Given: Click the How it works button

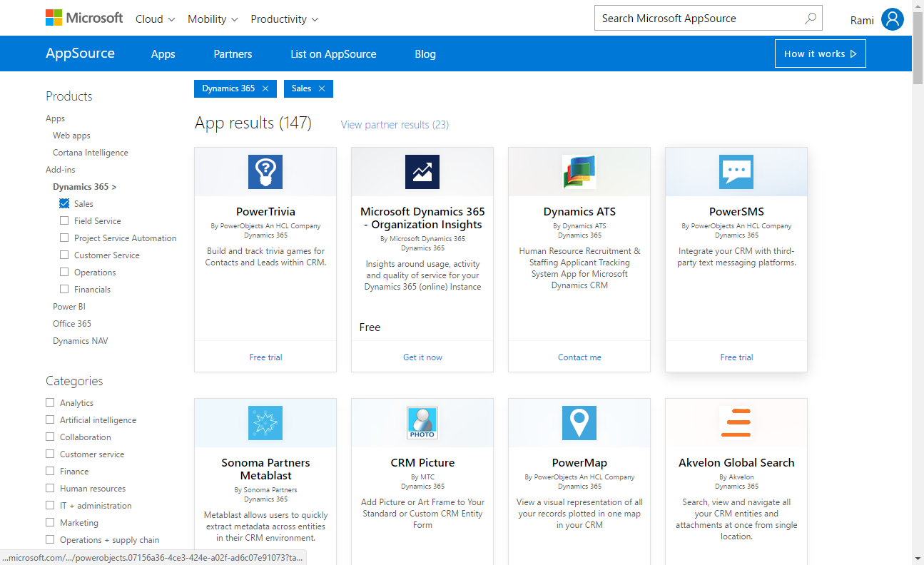Looking at the screenshot, I should pyautogui.click(x=821, y=54).
